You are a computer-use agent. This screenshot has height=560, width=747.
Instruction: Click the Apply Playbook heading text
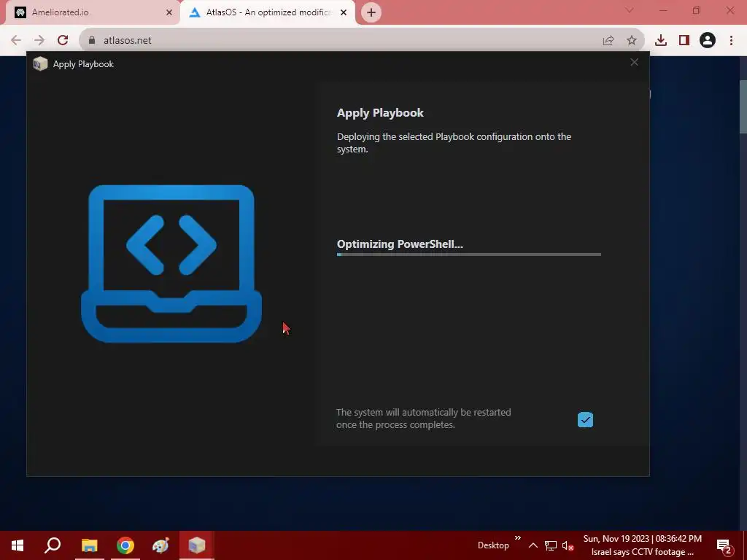pos(380,113)
